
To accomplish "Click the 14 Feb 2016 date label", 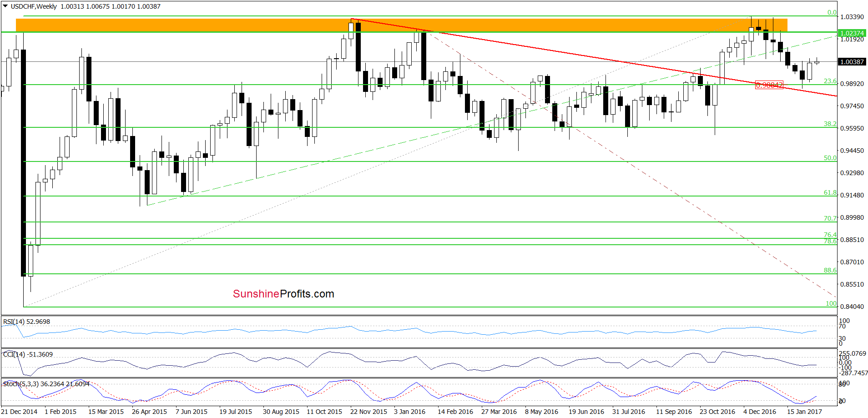I will tap(455, 412).
